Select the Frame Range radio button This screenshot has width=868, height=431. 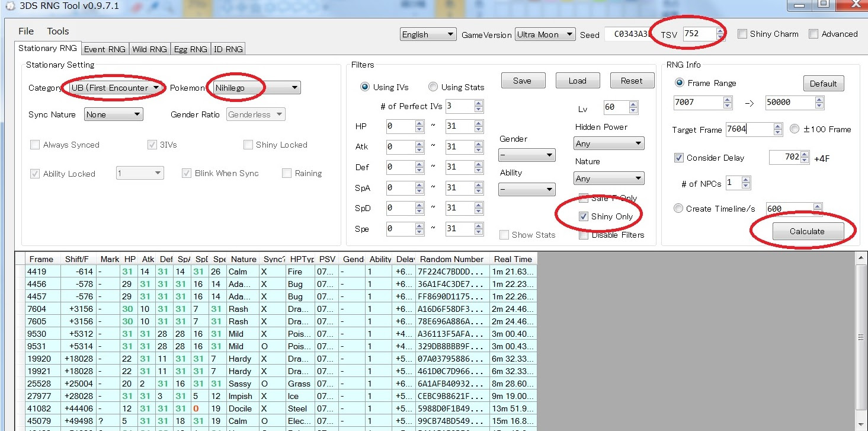679,83
